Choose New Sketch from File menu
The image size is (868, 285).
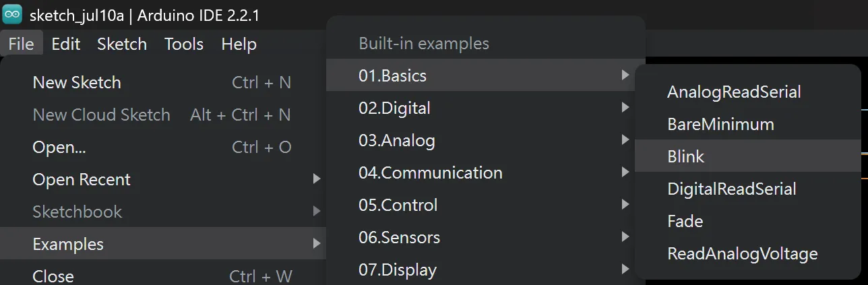[163, 83]
